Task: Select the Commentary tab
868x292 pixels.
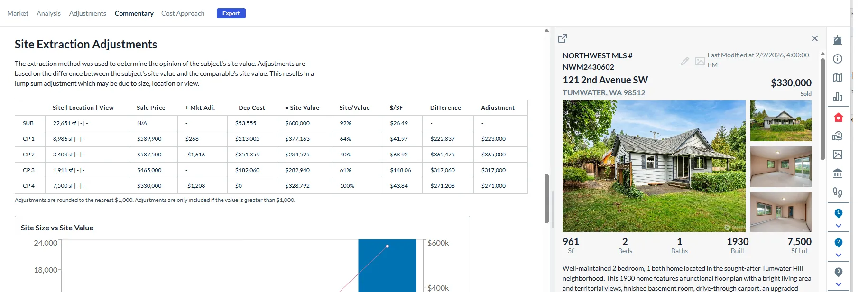Action: point(134,13)
